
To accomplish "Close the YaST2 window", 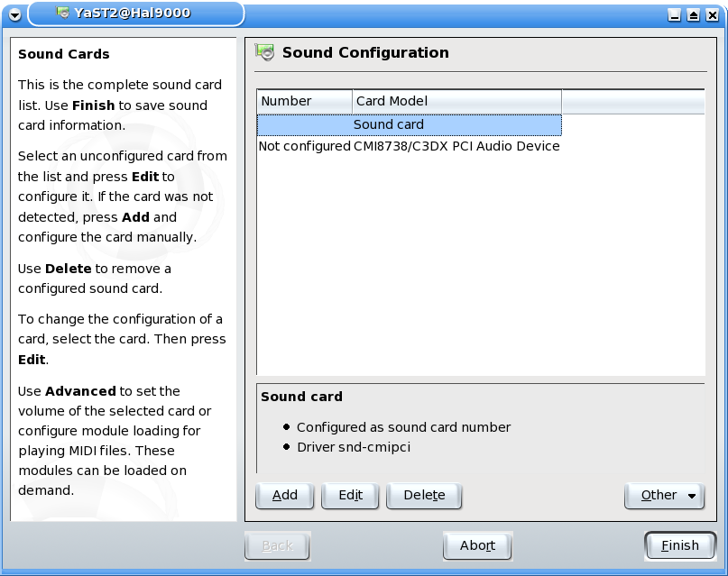I will [x=713, y=14].
